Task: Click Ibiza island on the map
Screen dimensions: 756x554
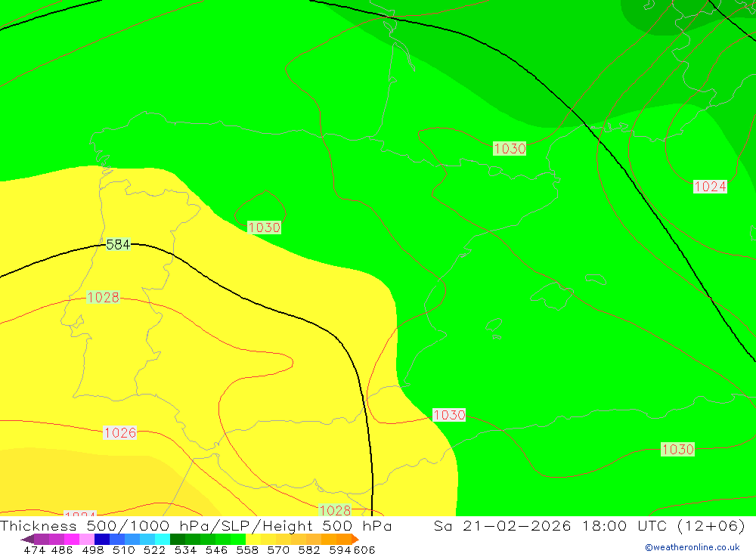Action: 494,326
